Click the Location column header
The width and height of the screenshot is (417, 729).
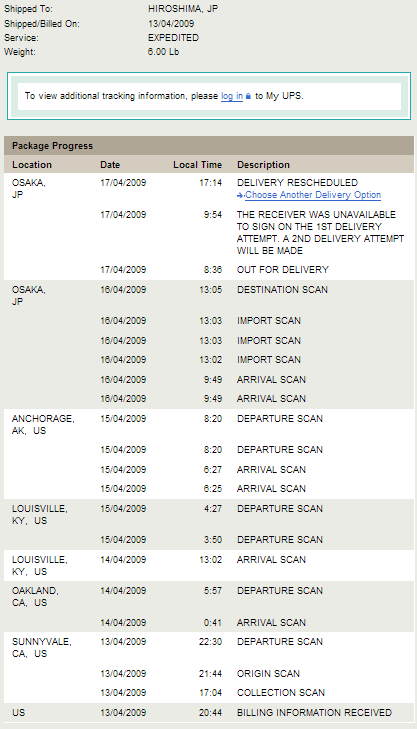click(32, 165)
